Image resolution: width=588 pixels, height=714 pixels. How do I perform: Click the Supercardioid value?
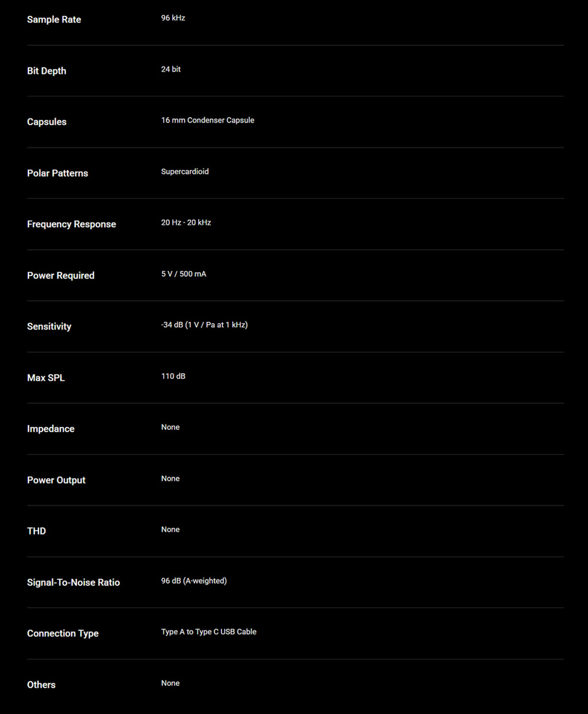pyautogui.click(x=185, y=171)
